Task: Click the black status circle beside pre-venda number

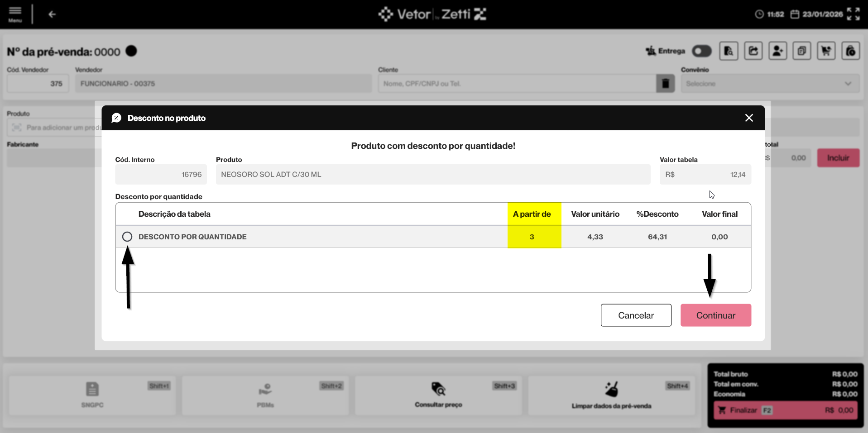Action: tap(131, 51)
